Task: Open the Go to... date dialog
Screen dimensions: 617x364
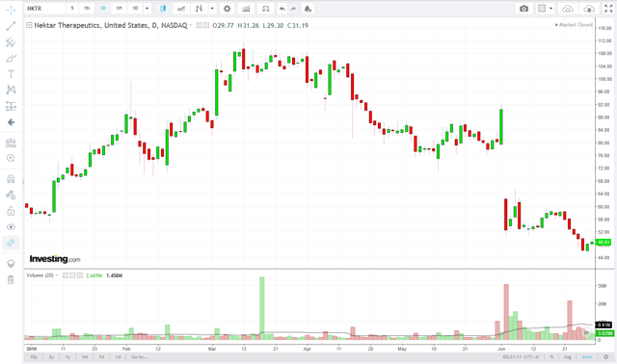Action: tap(140, 357)
